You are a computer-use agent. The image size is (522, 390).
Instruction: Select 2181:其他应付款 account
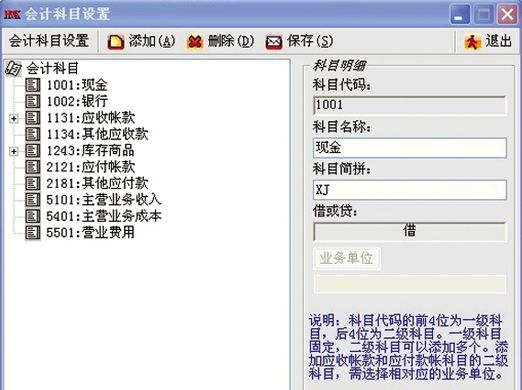[97, 183]
